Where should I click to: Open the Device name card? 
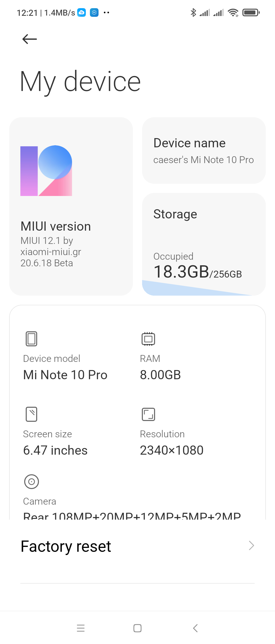click(204, 150)
